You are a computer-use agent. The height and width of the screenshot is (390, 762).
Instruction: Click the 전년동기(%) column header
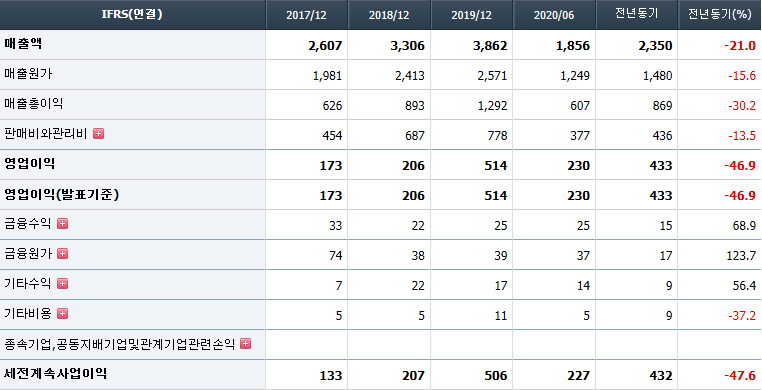[x=720, y=15]
